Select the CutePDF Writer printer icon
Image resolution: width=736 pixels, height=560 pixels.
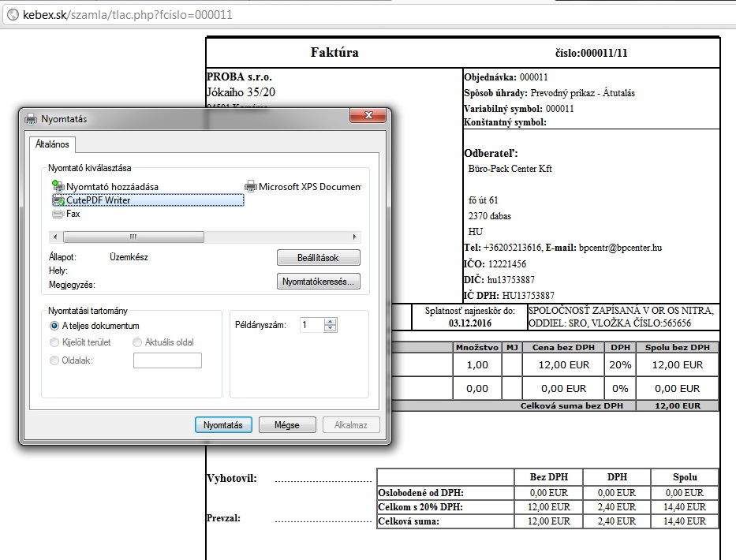click(x=58, y=200)
